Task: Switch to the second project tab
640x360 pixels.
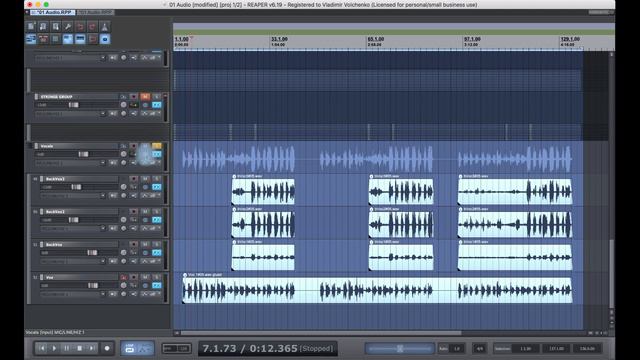Action: tap(95, 12)
